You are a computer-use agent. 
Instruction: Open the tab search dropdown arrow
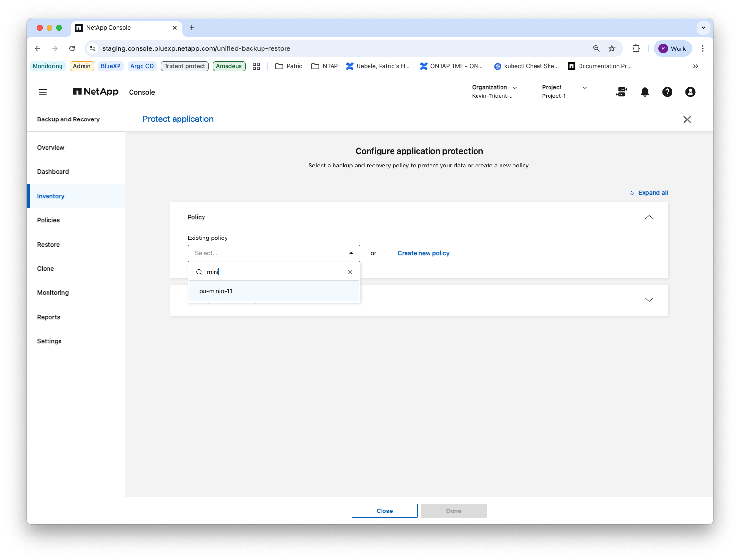click(x=704, y=28)
